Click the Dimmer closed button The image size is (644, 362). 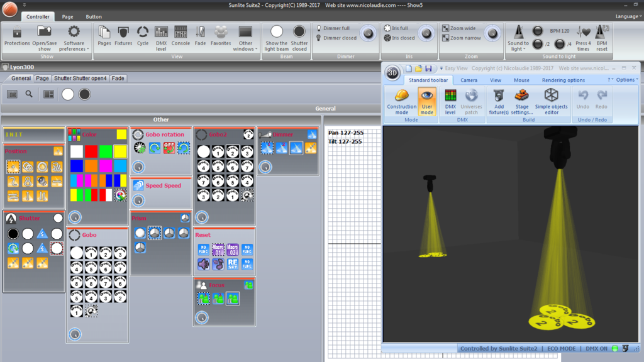336,38
